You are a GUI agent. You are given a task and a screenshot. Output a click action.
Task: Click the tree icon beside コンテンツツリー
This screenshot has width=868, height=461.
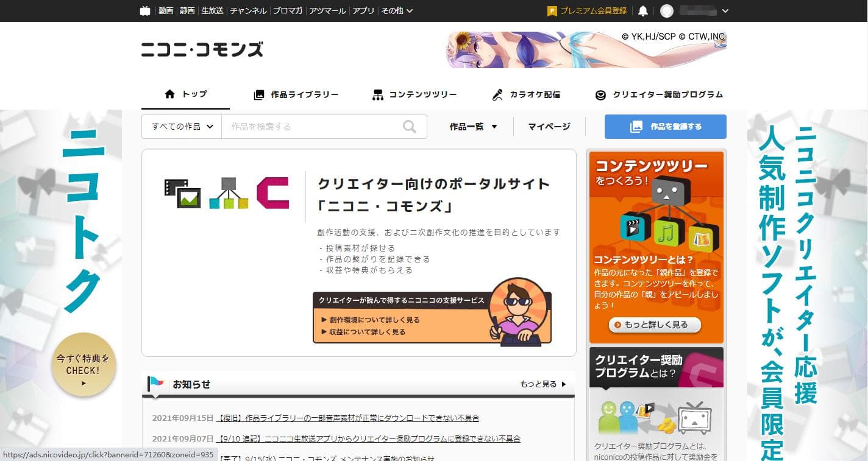[x=378, y=94]
